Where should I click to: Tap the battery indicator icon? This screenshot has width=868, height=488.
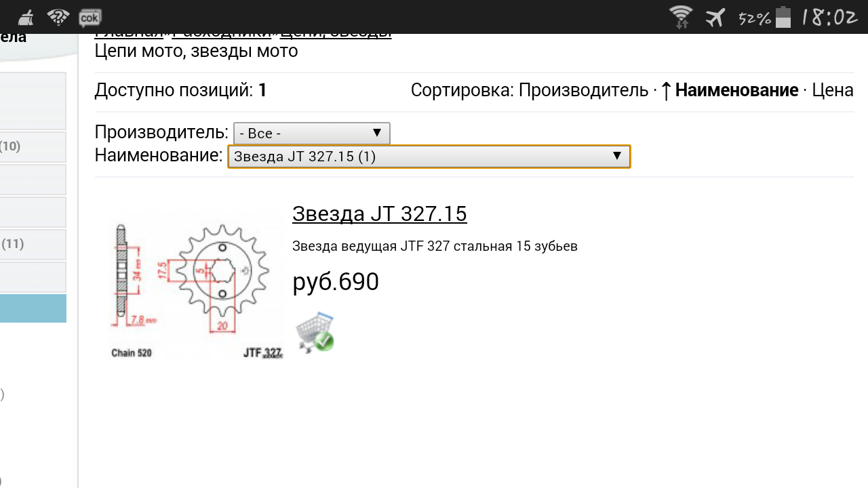783,17
